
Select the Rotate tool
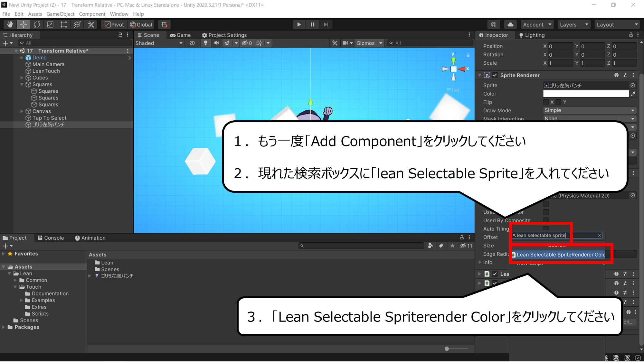[37, 24]
